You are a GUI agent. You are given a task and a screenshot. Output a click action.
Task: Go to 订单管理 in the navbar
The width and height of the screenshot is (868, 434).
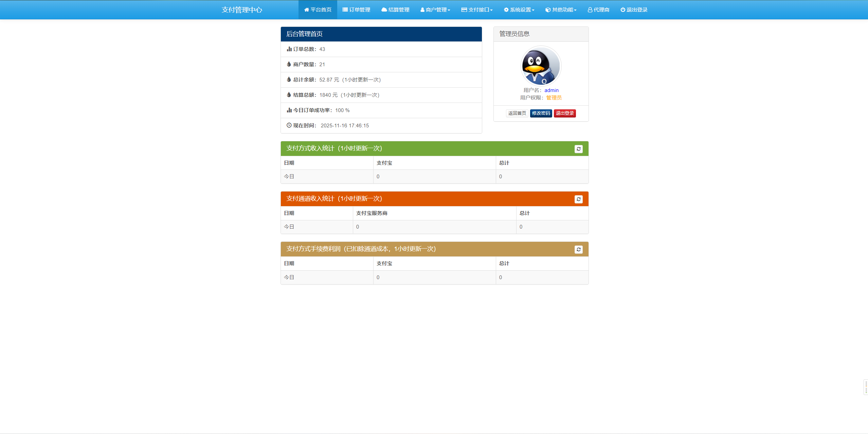click(356, 10)
